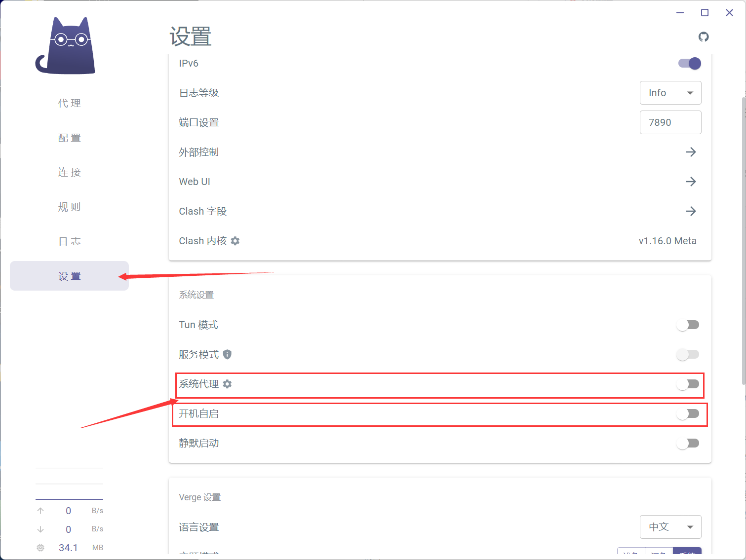Click the 端口设置 label
This screenshot has width=746, height=560.
coord(199,122)
